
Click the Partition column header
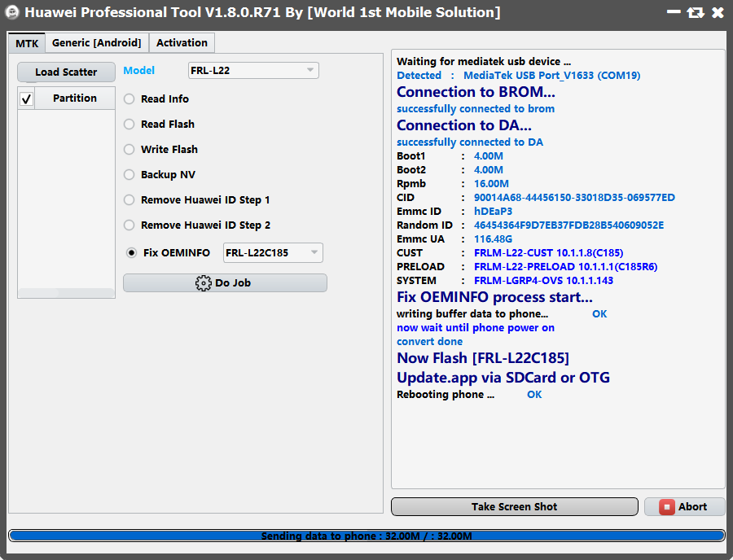tap(75, 98)
